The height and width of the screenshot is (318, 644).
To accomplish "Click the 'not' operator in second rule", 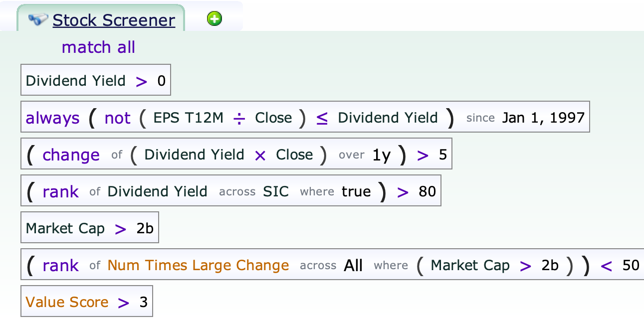I will tap(117, 118).
